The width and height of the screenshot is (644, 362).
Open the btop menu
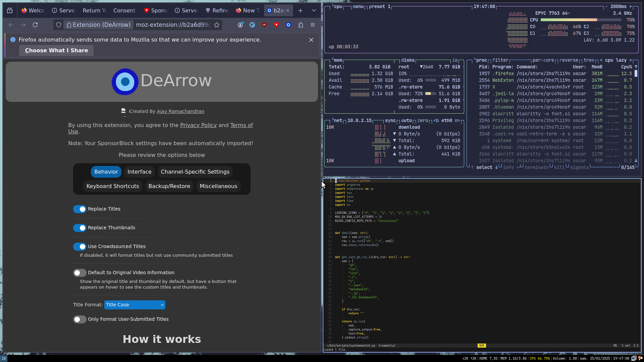358,6
